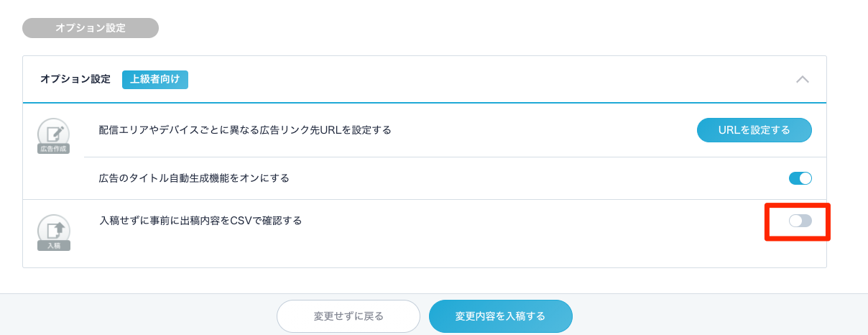The height and width of the screenshot is (335, 868).
Task: Enable the CSV pre-check without submitting switch
Action: click(x=800, y=221)
